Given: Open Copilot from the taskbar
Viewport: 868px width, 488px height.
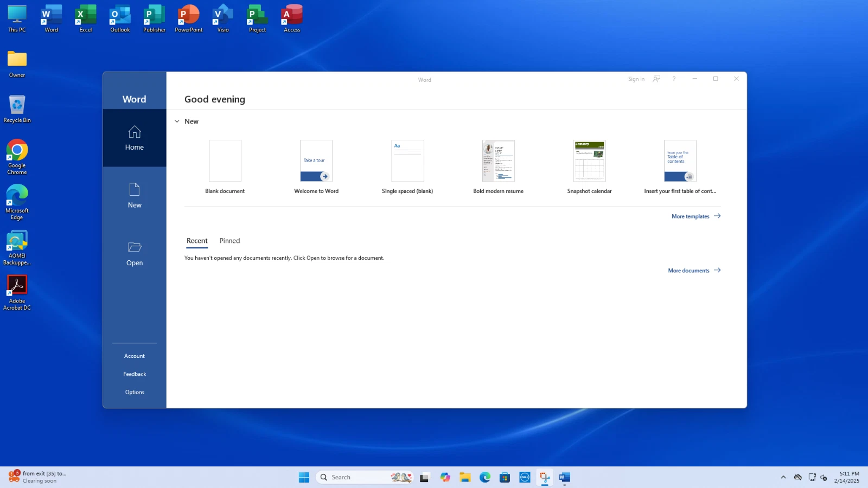Looking at the screenshot, I should point(445,477).
